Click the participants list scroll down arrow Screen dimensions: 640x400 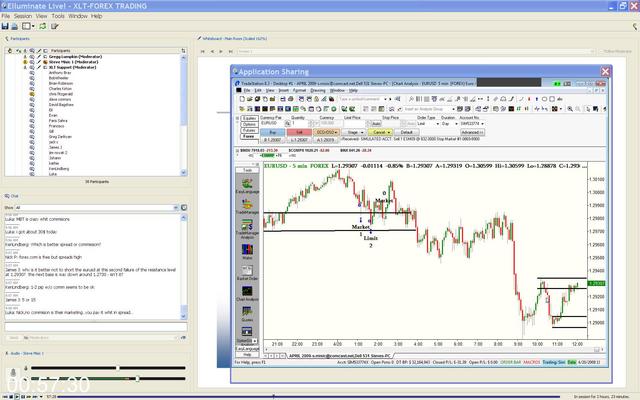click(x=183, y=173)
